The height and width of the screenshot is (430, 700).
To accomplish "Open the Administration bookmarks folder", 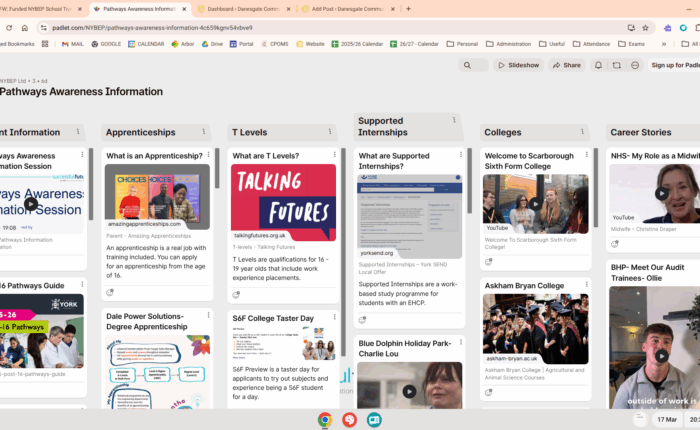I will (514, 44).
